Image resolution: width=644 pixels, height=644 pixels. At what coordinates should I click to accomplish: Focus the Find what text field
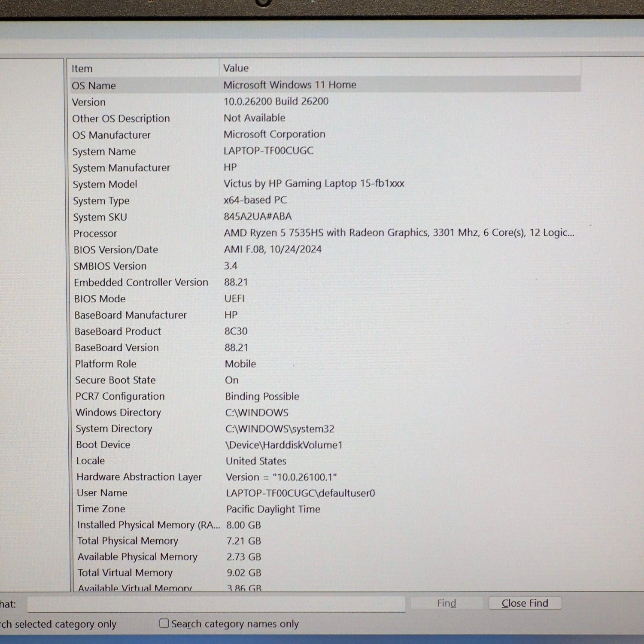coord(216,604)
